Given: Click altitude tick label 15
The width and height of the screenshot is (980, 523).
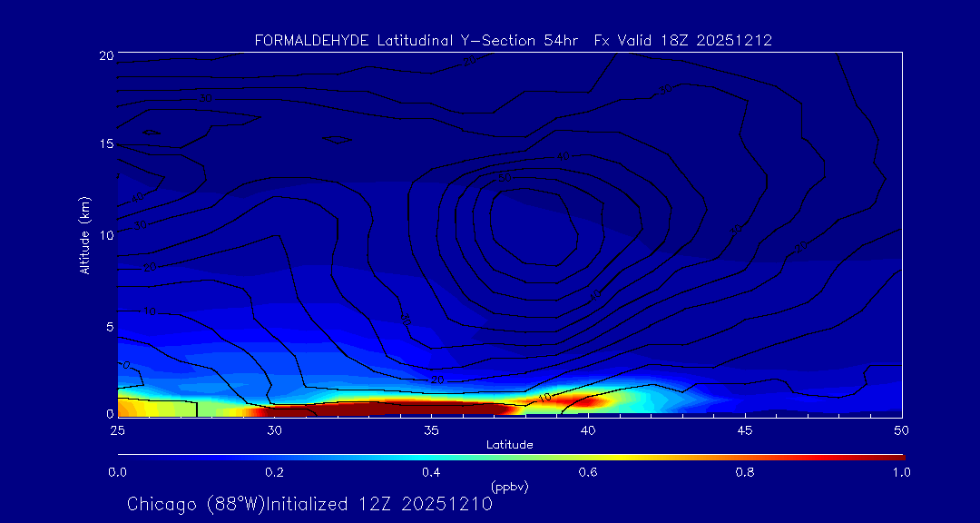Looking at the screenshot, I should point(105,144).
